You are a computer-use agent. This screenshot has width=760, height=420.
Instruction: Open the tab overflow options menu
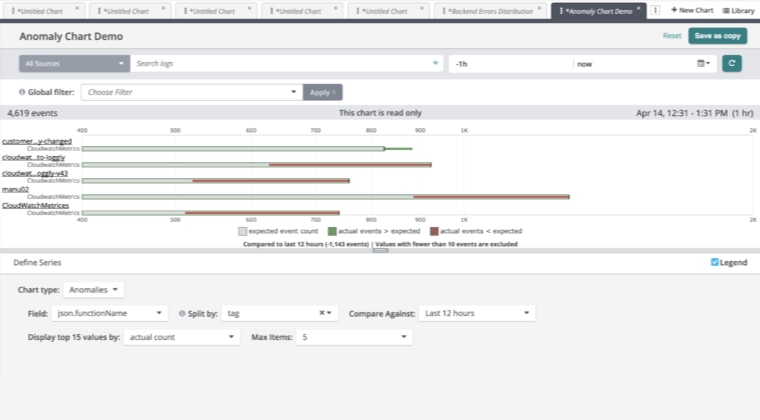[656, 10]
